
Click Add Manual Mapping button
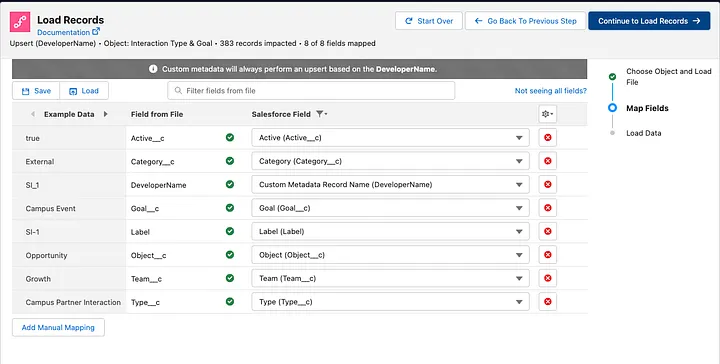pos(58,327)
